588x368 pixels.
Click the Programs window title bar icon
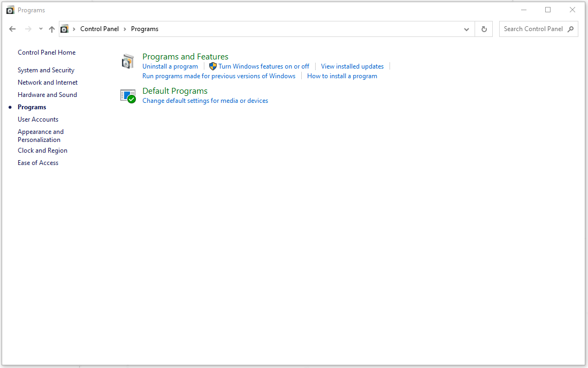pos(11,10)
